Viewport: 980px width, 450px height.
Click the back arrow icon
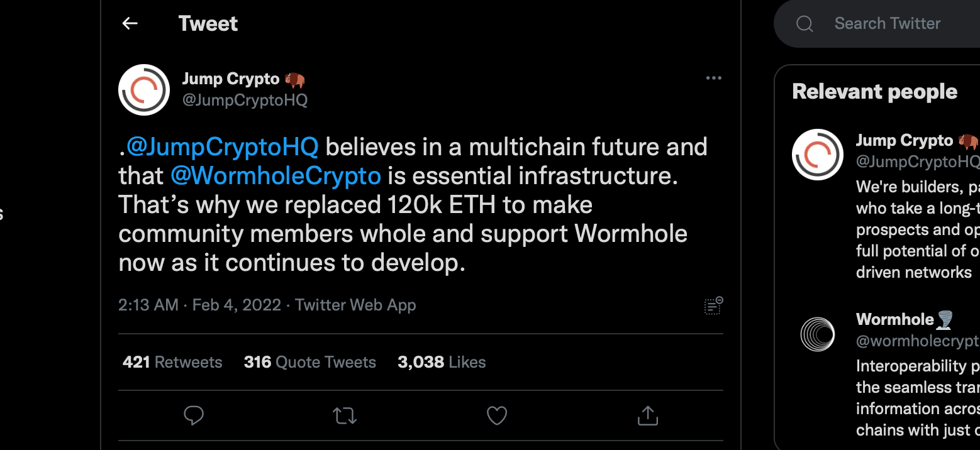click(130, 24)
